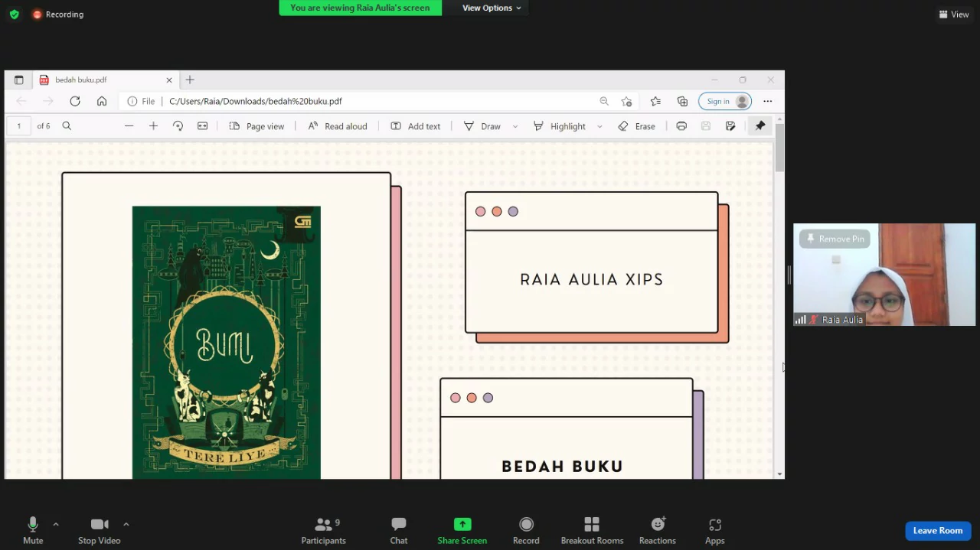980x550 pixels.
Task: Click the green encryption shield icon
Action: click(x=14, y=14)
